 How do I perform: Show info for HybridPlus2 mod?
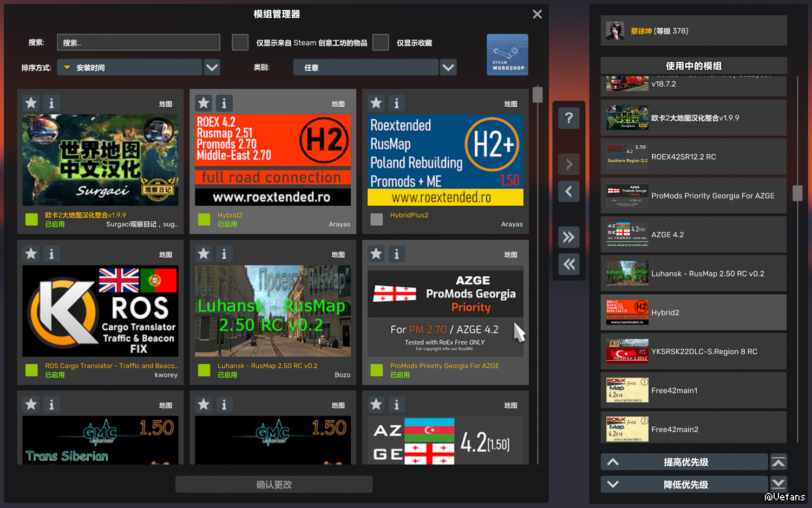[x=396, y=103]
